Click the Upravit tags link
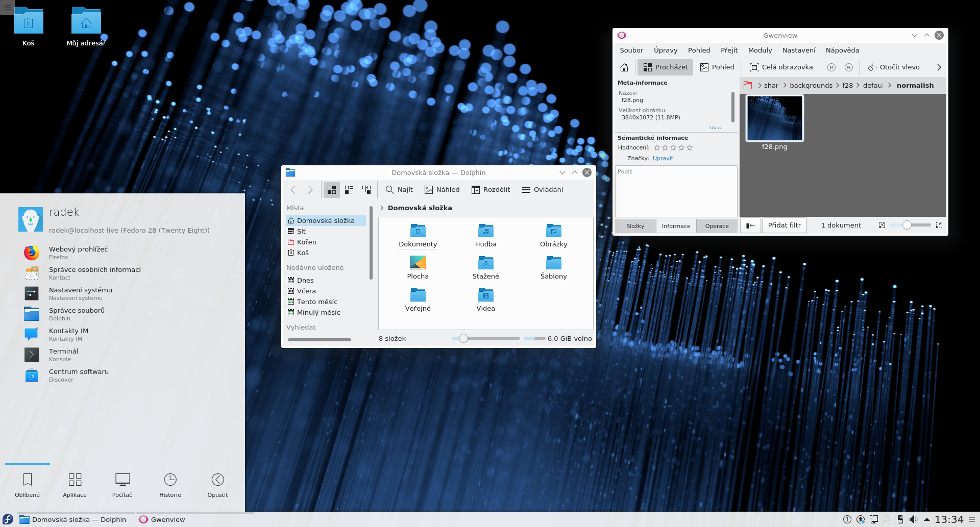 coord(663,159)
